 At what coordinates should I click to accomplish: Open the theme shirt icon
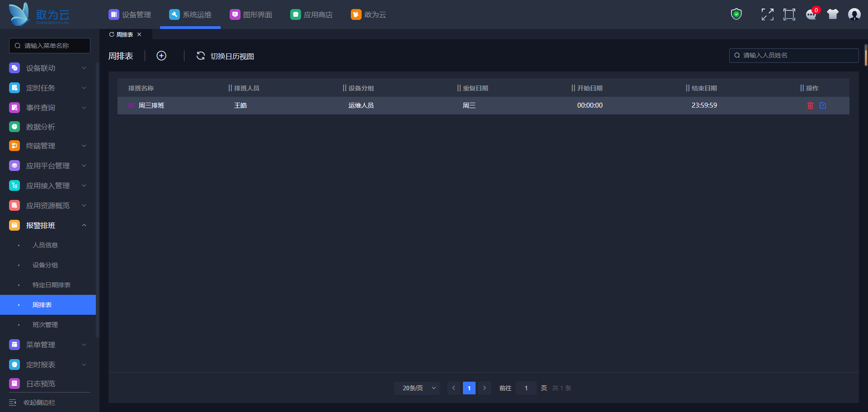coord(833,14)
